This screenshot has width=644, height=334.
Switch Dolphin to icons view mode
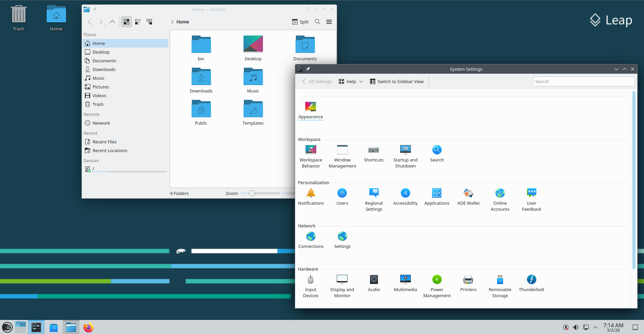tap(126, 22)
